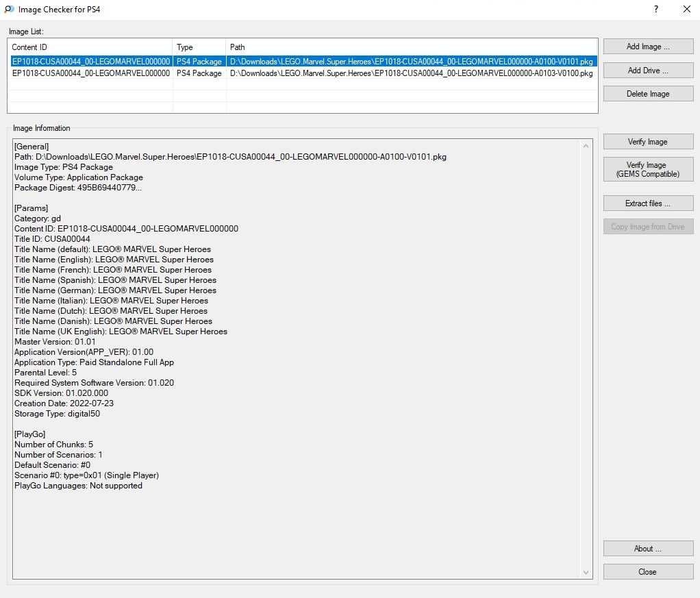
Task: Click the Application Type line
Action: (95, 362)
